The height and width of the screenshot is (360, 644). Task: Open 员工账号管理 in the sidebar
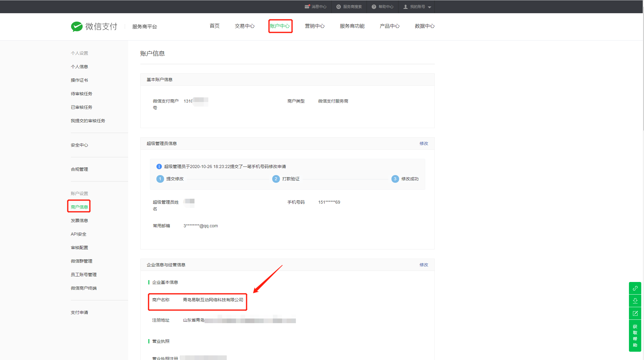pyautogui.click(x=84, y=275)
